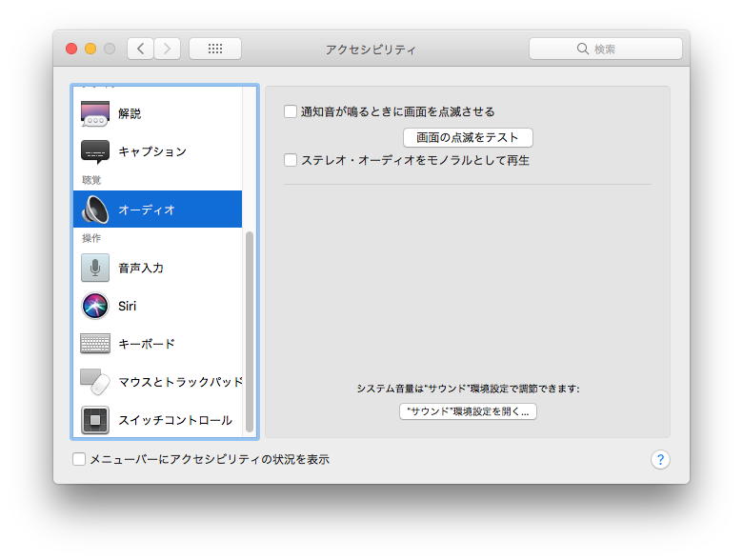Image resolution: width=743 pixels, height=560 pixels.
Task: Click the オーディオ speaker icon
Action: 94,210
